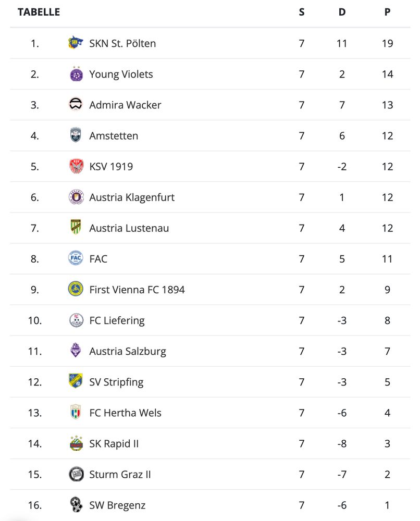This screenshot has width=420, height=521.
Task: Click the Austria Klagenfurt round logo
Action: (76, 197)
